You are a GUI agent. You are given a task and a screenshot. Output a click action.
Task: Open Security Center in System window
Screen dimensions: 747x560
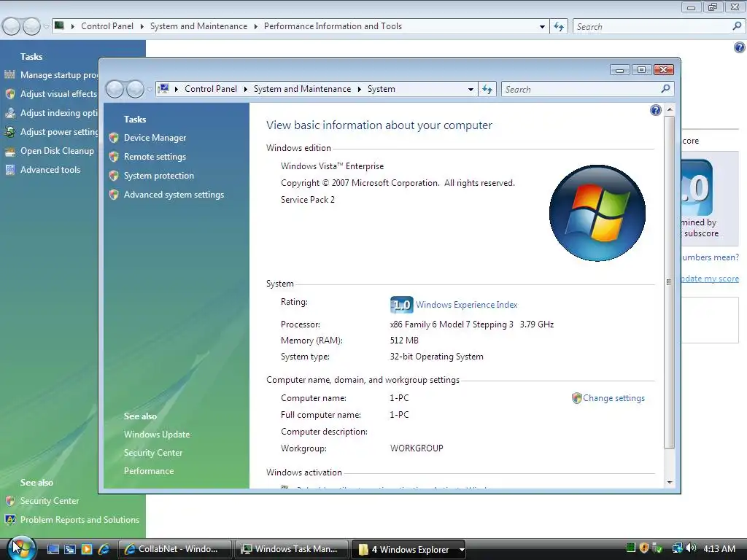[x=153, y=453]
